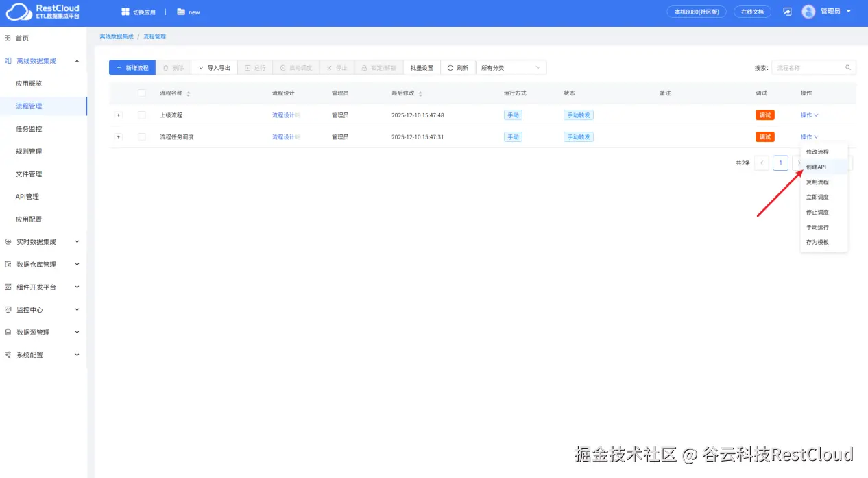Select 创建API from the context menu

point(817,167)
